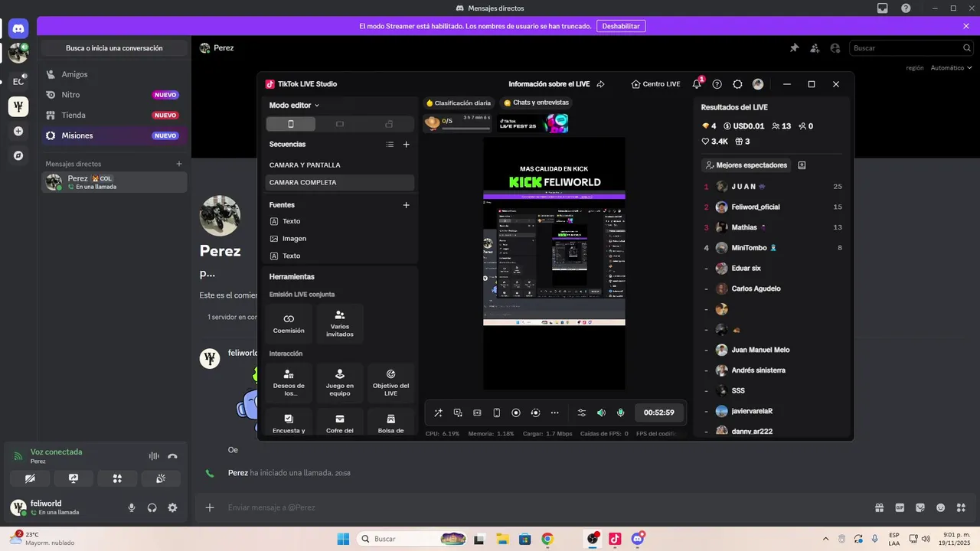Mute the speaker in TikTok LIVE Studio
Image resolution: width=980 pixels, height=551 pixels.
601,412
